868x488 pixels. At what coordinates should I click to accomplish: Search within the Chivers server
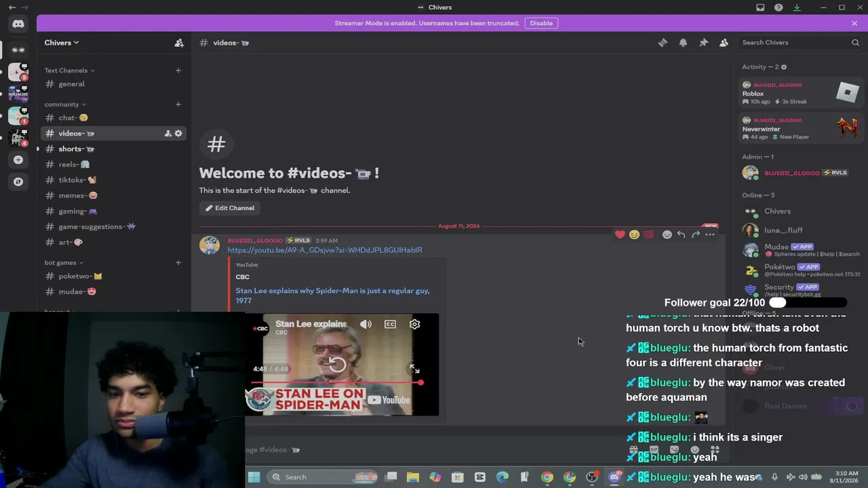coord(800,43)
